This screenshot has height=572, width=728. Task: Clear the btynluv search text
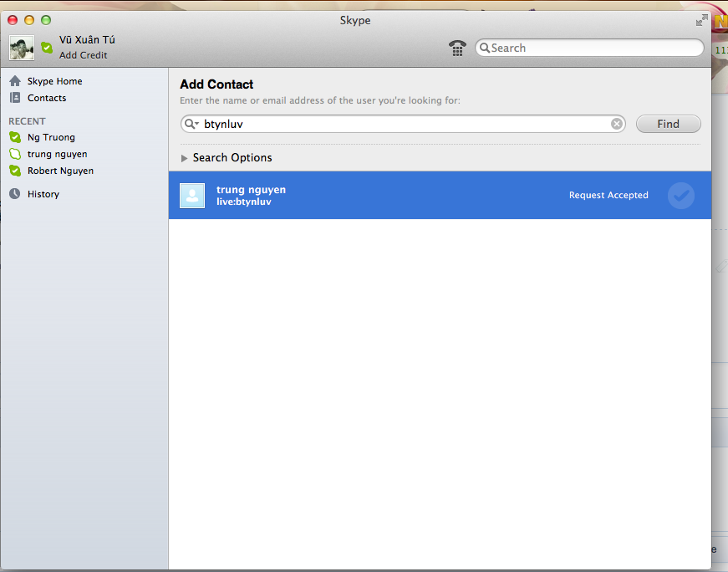[x=617, y=124]
